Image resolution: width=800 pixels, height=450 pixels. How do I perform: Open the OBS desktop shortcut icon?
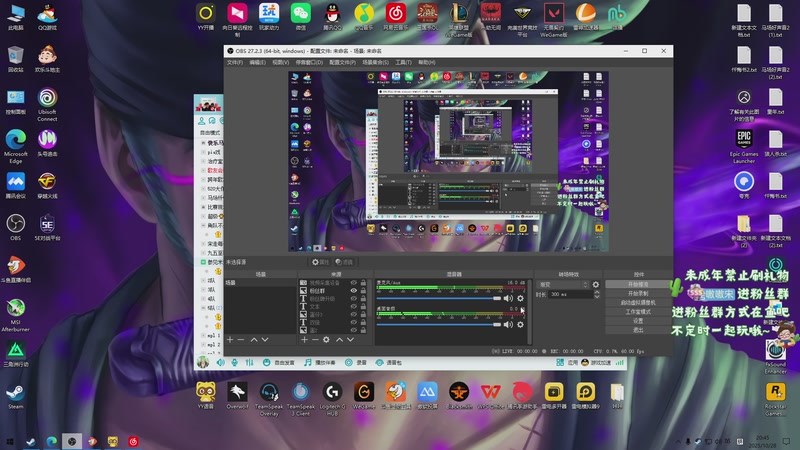click(x=16, y=227)
